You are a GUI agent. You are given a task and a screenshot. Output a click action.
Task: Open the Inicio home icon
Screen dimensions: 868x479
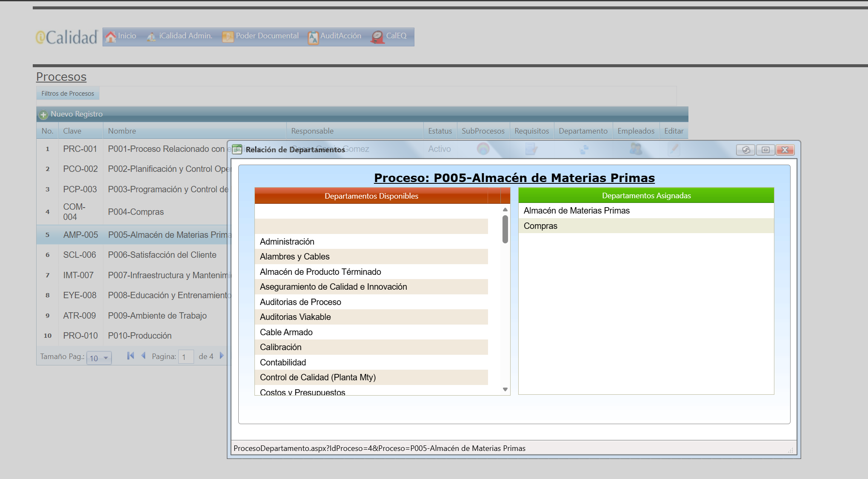tap(121, 36)
